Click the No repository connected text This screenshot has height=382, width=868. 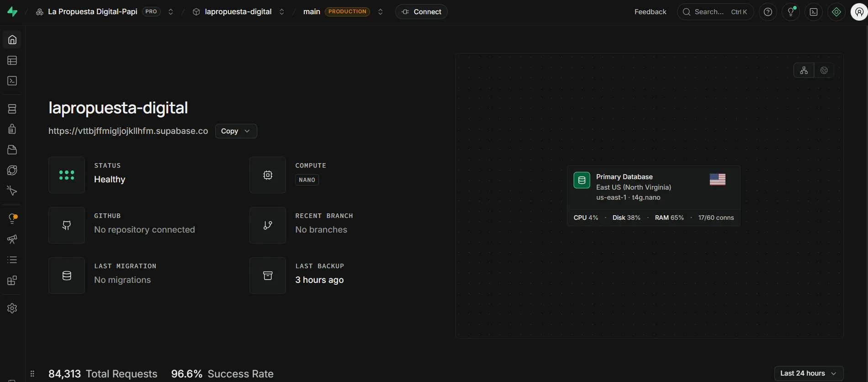(x=144, y=230)
